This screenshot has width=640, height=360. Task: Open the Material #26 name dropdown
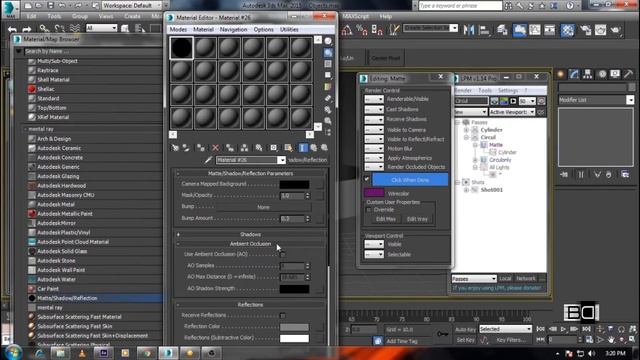point(281,160)
